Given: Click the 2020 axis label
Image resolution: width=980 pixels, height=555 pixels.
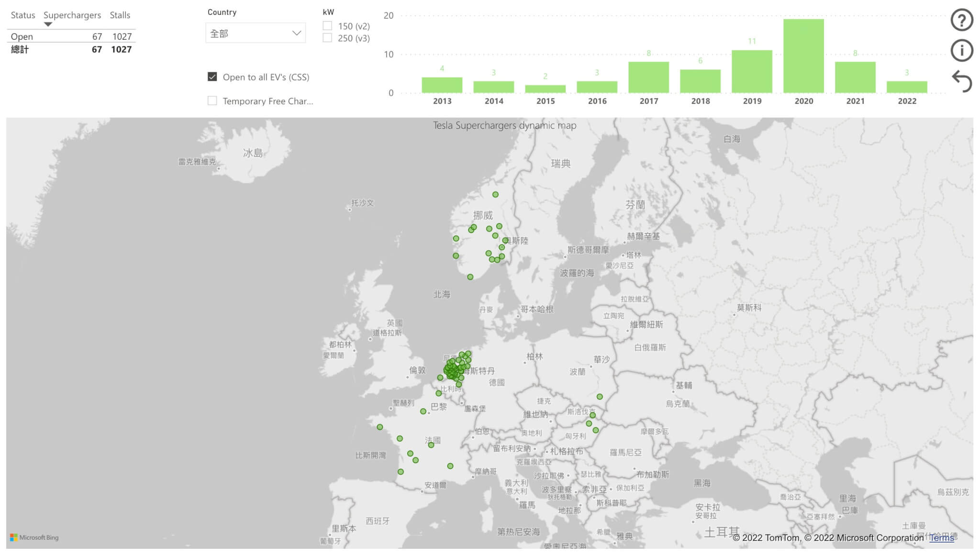Looking at the screenshot, I should point(804,101).
